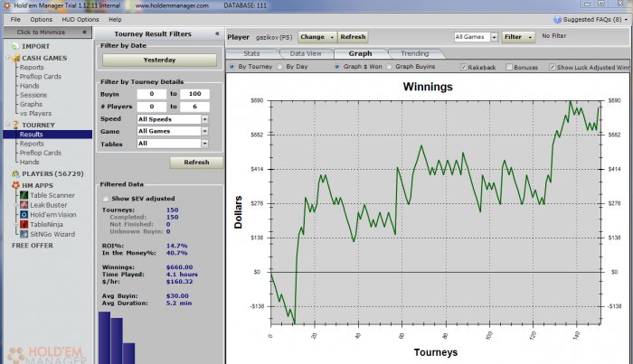Open the Game dropdown in filters

tap(204, 131)
